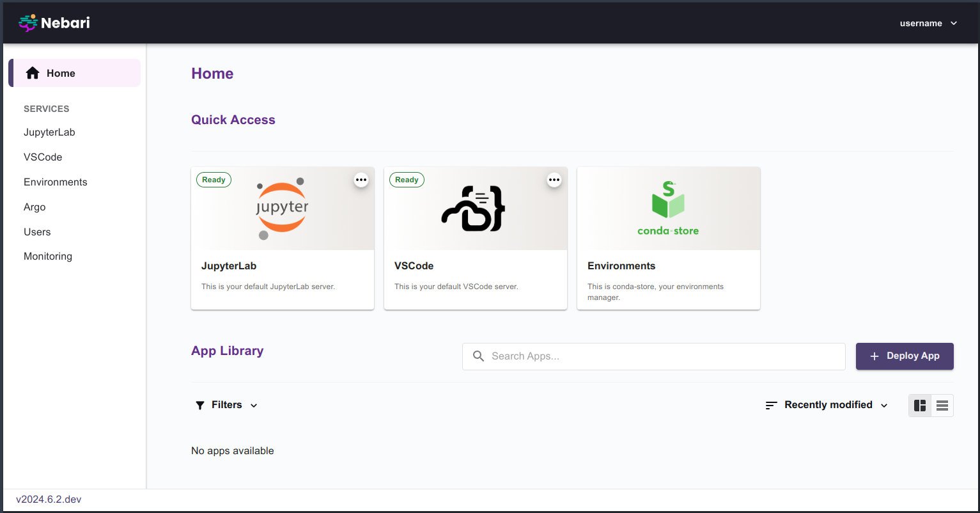Open the Monitoring service from the sidebar
This screenshot has height=513, width=980.
pos(48,256)
